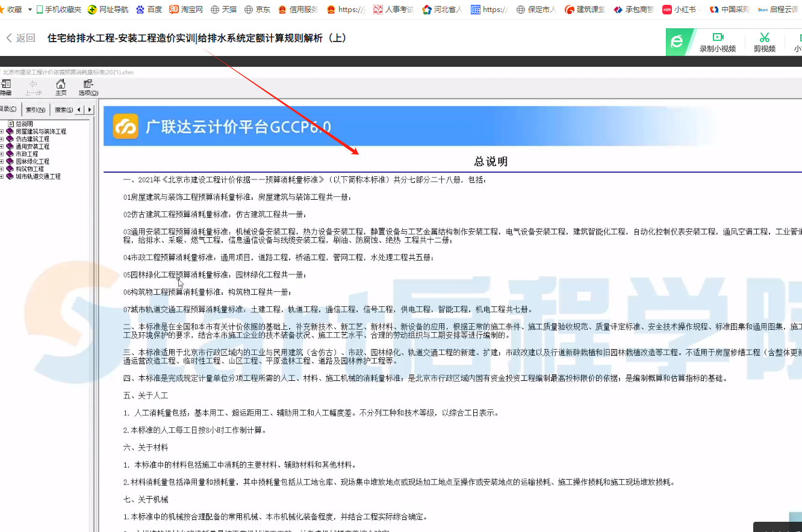Select 总说明 in the contents tree
Image resolution: width=802 pixels, height=532 pixels.
coord(24,124)
